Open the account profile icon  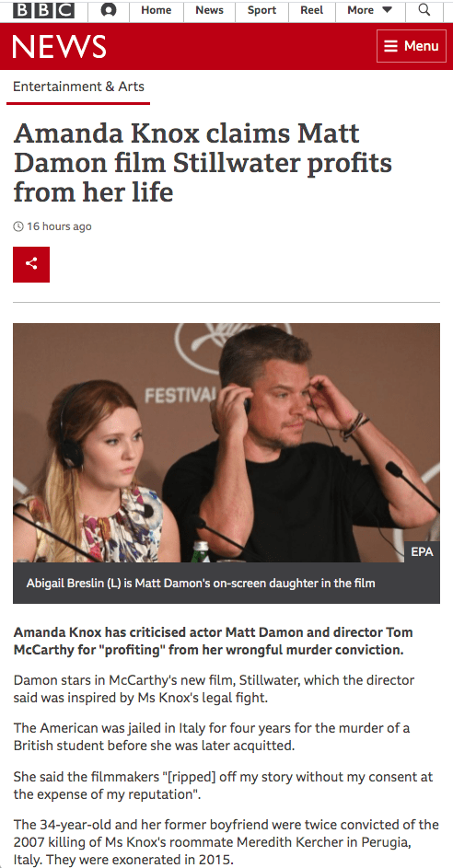[x=109, y=10]
